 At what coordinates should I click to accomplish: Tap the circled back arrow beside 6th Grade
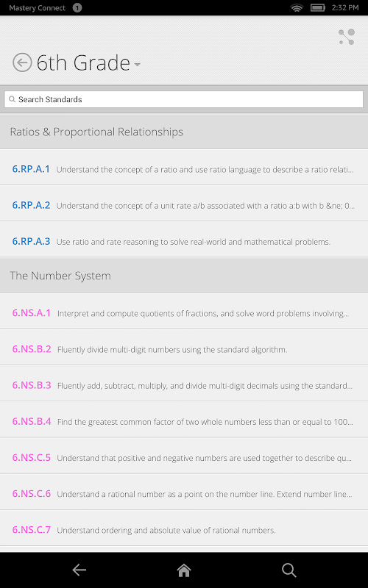22,62
